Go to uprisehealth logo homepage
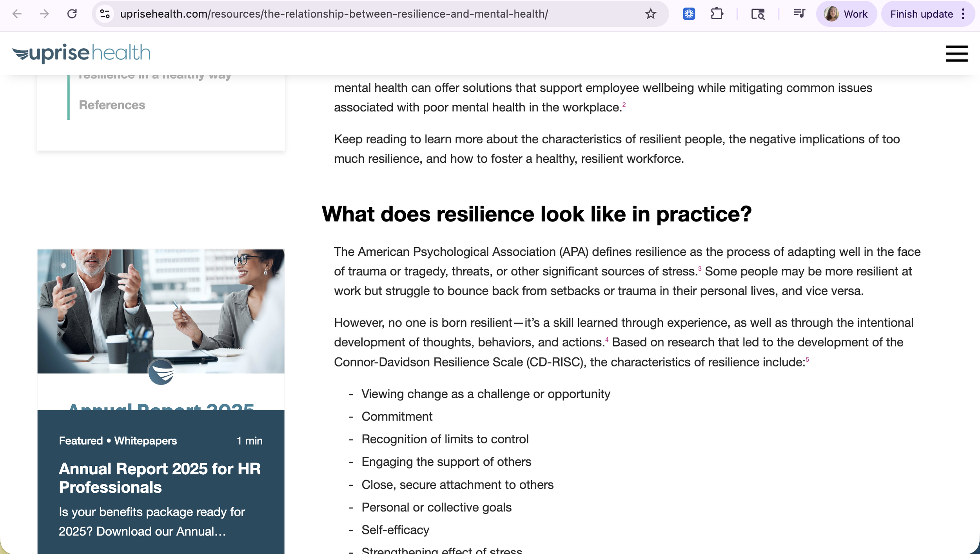980x554 pixels. point(82,53)
